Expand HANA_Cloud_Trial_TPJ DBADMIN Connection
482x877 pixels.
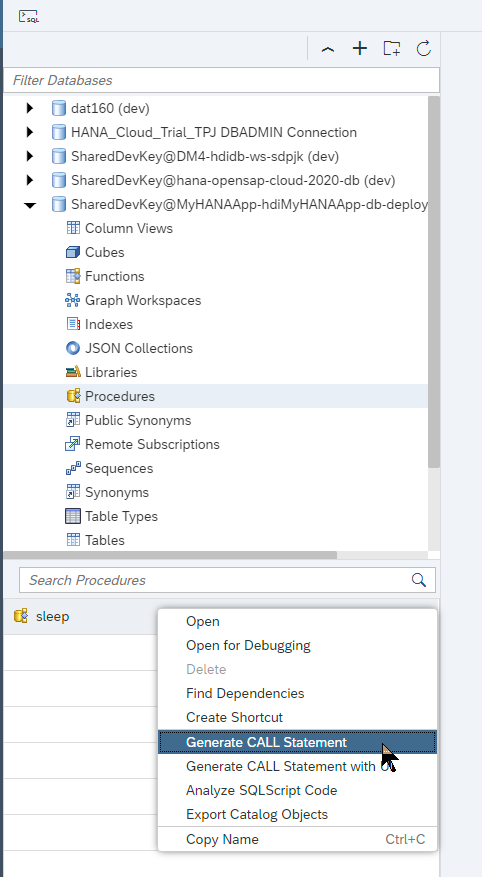coord(30,132)
